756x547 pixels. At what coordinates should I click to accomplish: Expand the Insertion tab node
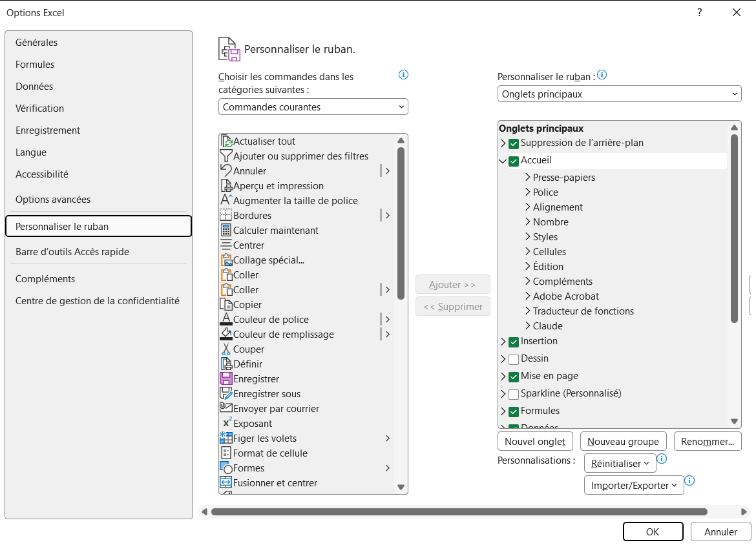[503, 341]
